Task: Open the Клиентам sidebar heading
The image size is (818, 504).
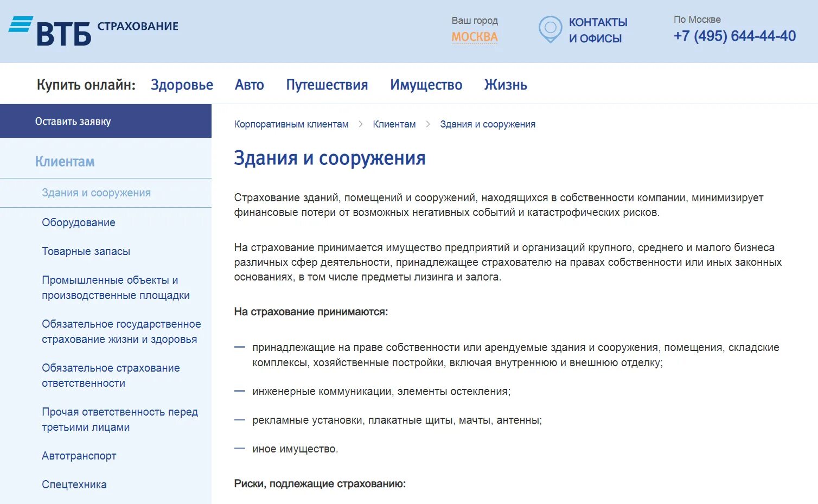Action: click(x=65, y=162)
